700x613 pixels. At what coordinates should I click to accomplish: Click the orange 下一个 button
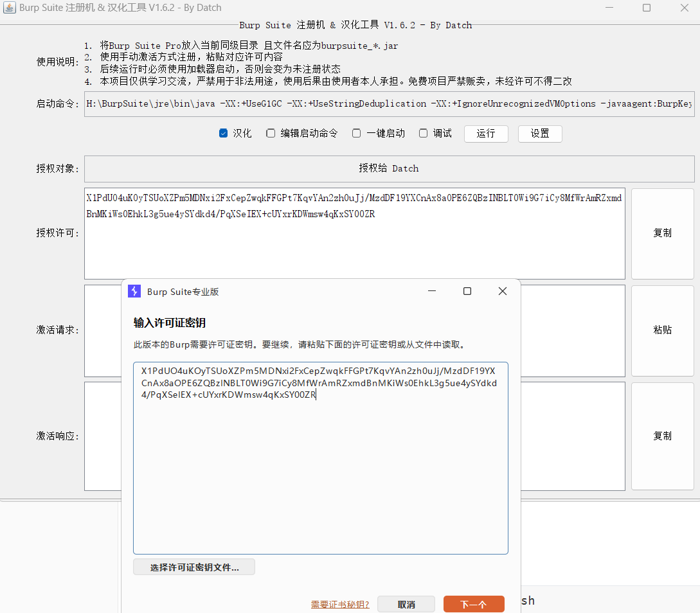[474, 605]
